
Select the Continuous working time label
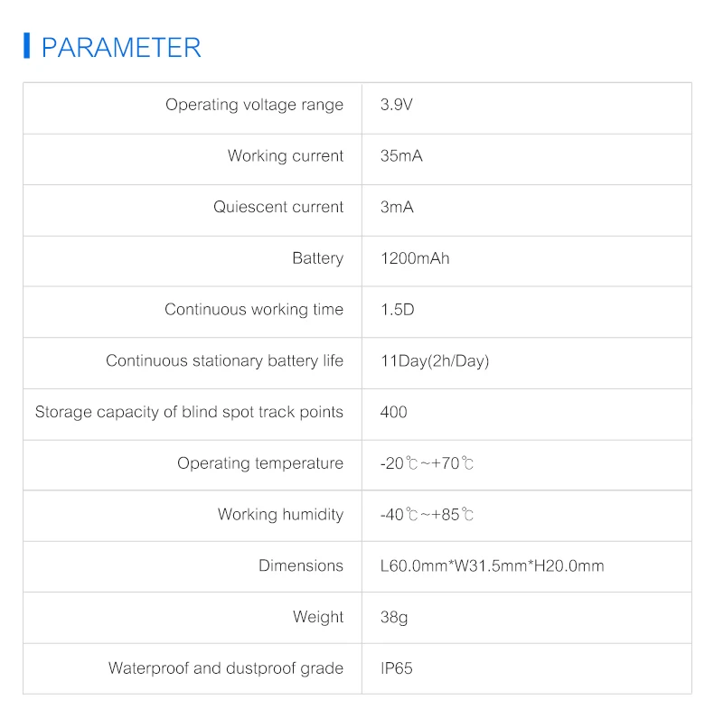click(254, 310)
